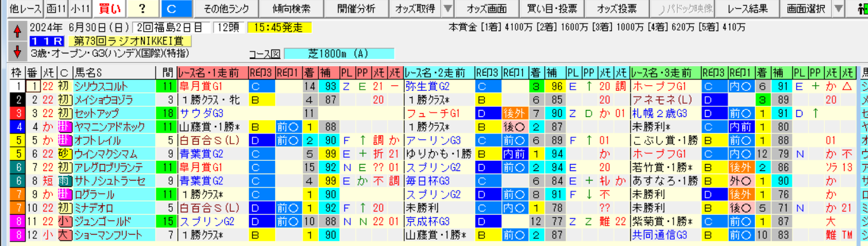This screenshot has width=868, height=246.
Task: Select horse シリウスコルト
Action: pyautogui.click(x=114, y=86)
